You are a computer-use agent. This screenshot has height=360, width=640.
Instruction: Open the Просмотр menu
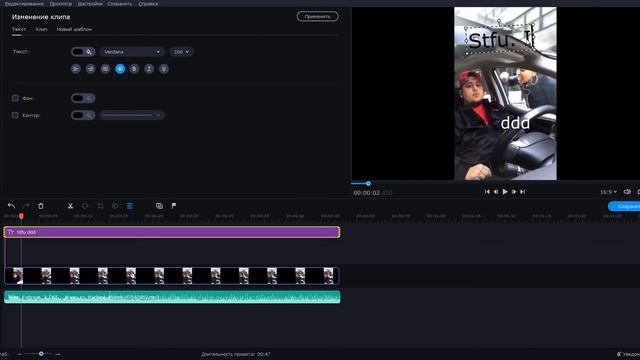60,4
